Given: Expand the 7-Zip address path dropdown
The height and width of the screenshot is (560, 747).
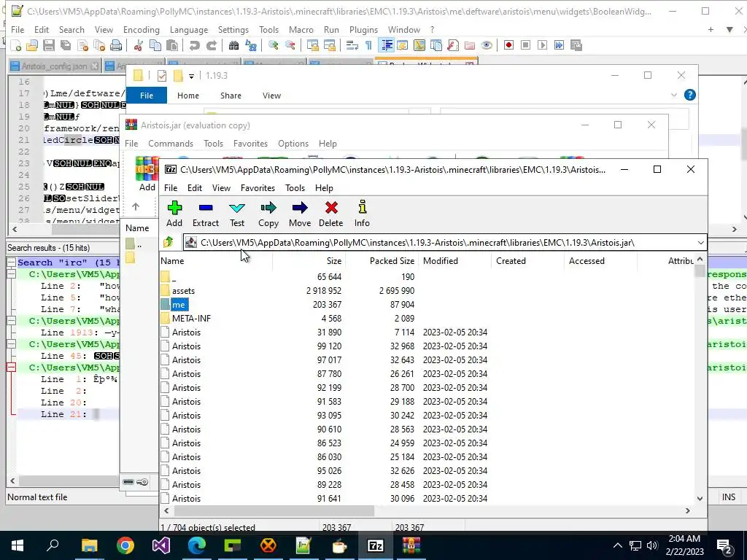Looking at the screenshot, I should tap(700, 243).
